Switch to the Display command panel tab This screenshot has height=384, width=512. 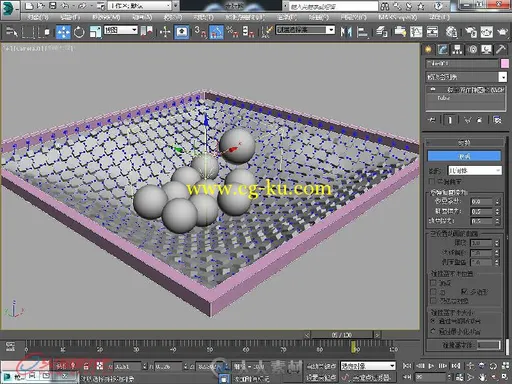[486, 50]
